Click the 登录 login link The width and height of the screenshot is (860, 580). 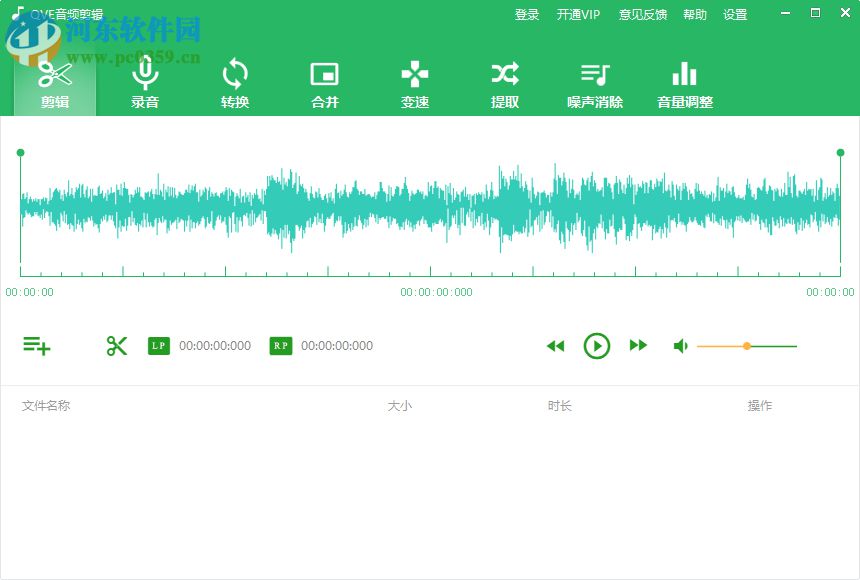point(527,14)
